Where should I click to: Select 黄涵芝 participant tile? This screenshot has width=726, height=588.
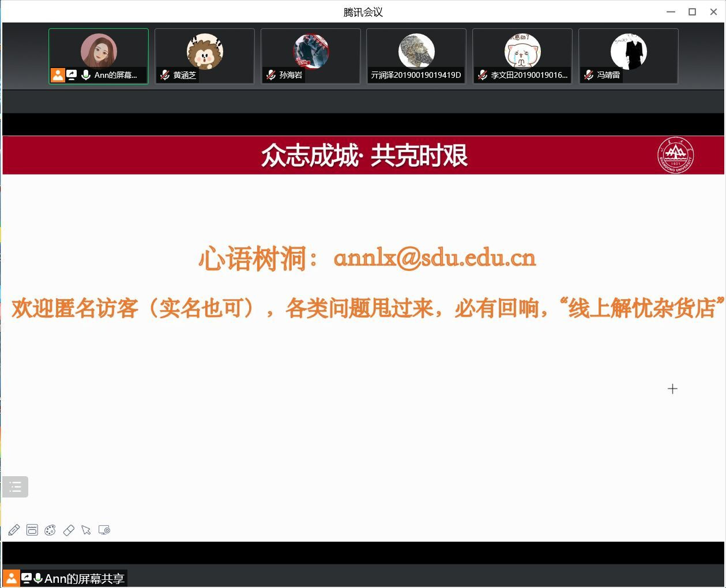(205, 56)
